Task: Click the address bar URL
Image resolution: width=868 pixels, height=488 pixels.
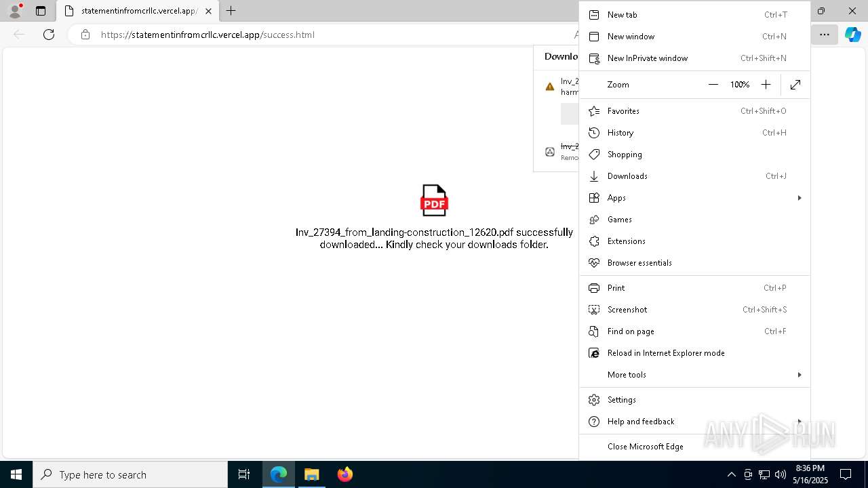Action: pyautogui.click(x=208, y=35)
